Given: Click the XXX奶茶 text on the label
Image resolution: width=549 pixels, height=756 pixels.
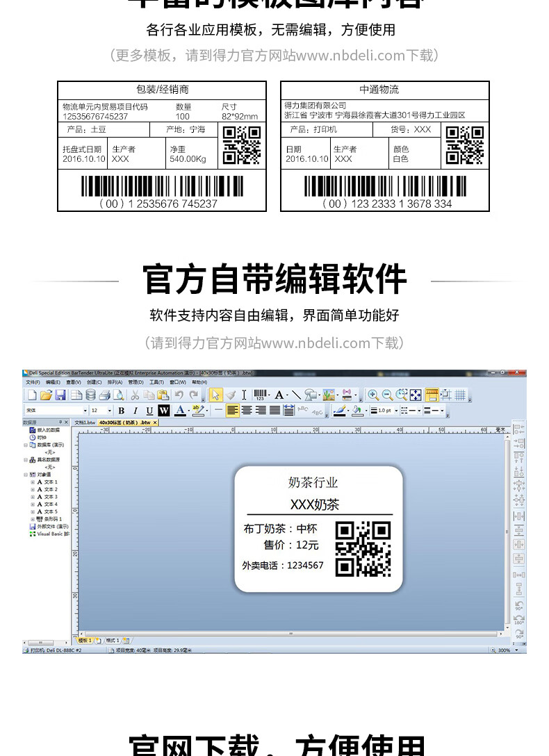Looking at the screenshot, I should [315, 504].
